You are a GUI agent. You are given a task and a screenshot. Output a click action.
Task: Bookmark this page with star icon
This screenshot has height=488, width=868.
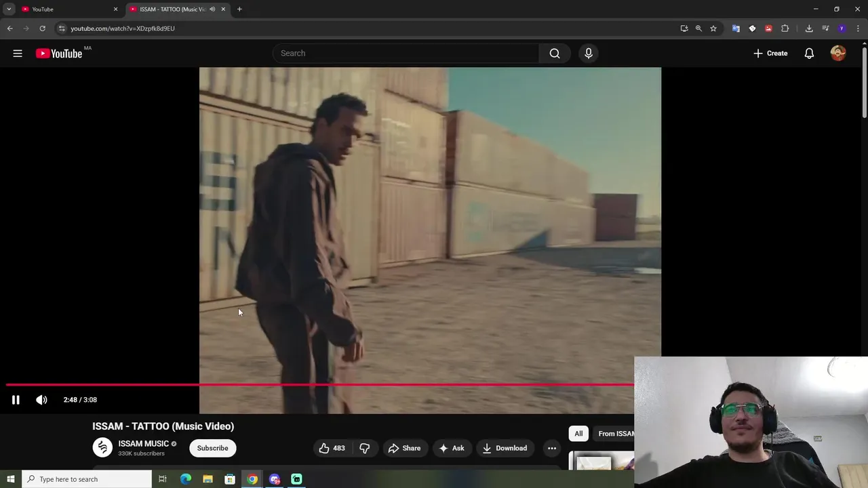click(713, 28)
